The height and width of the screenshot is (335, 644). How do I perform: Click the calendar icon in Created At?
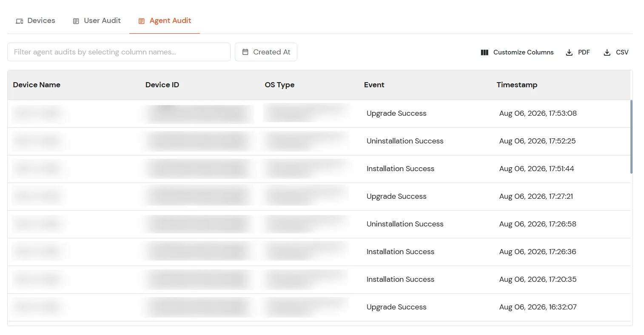[x=245, y=52]
